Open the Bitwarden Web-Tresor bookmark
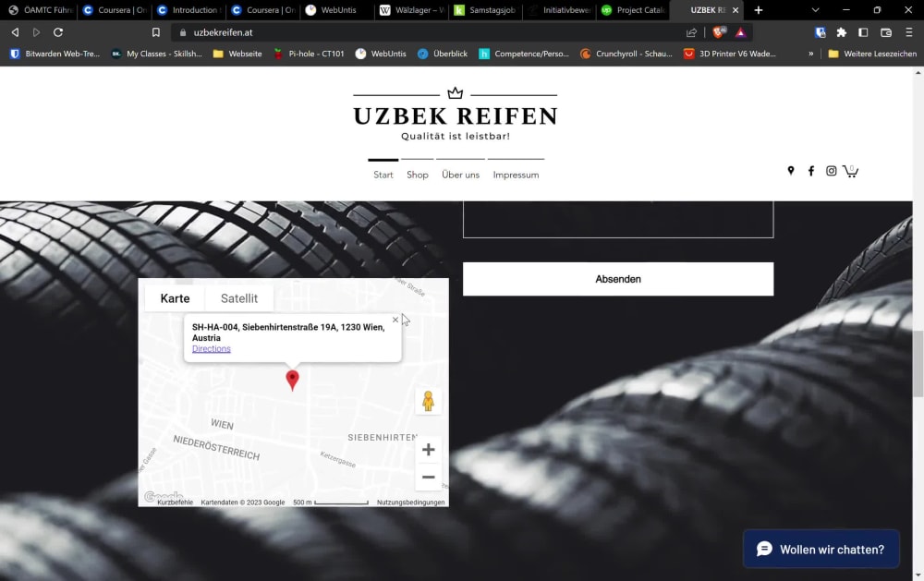This screenshot has width=924, height=581. click(55, 54)
